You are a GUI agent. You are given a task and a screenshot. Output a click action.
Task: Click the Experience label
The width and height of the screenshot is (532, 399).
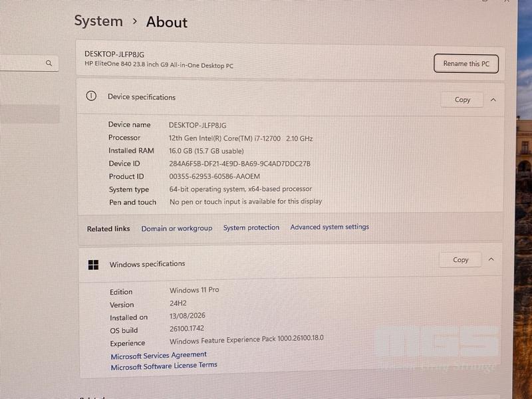[x=128, y=343]
